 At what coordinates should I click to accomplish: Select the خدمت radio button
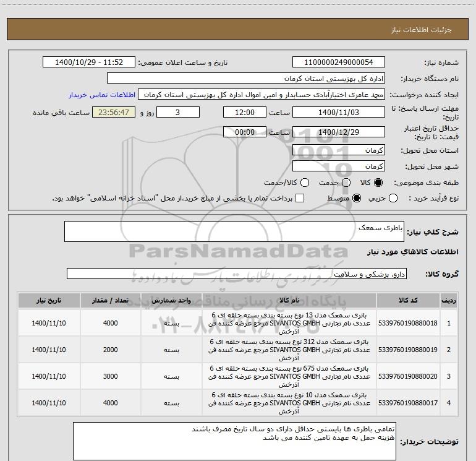pos(346,183)
